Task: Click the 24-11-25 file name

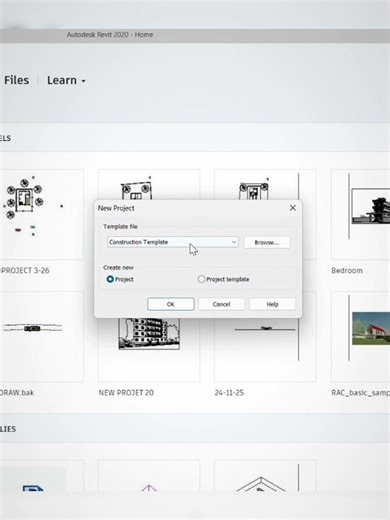Action: [x=229, y=393]
